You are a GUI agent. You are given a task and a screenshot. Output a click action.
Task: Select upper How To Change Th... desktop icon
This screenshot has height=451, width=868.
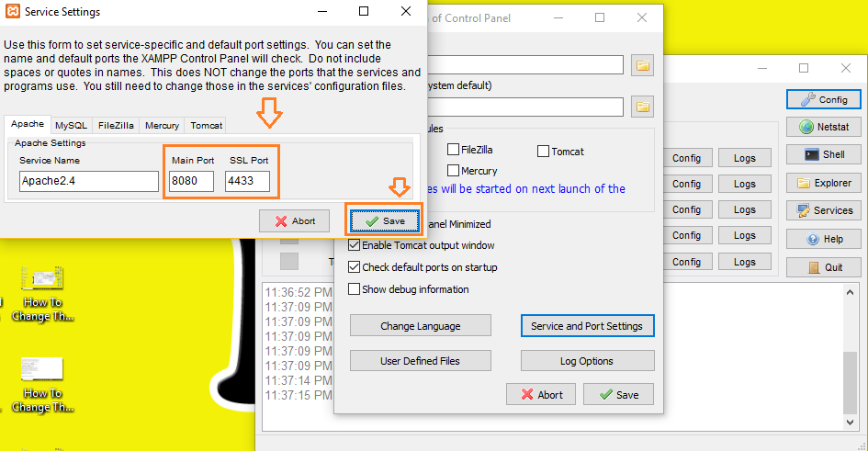pyautogui.click(x=42, y=295)
